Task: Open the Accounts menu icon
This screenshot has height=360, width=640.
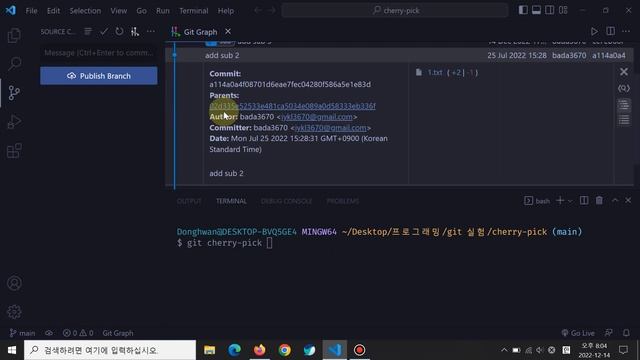Action: tap(14, 283)
